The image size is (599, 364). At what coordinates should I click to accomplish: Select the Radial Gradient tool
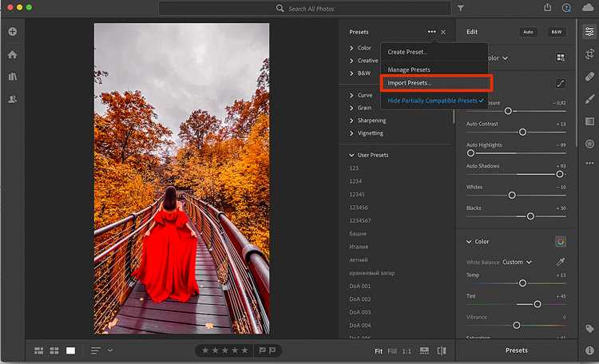pos(589,144)
